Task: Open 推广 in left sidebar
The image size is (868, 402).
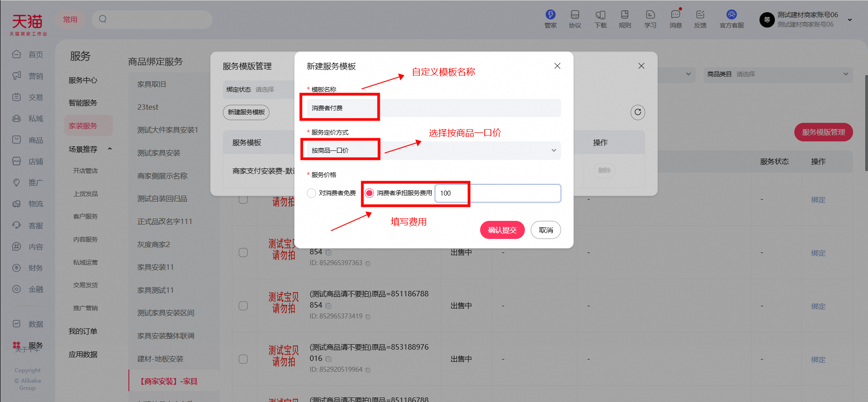Action: point(28,182)
